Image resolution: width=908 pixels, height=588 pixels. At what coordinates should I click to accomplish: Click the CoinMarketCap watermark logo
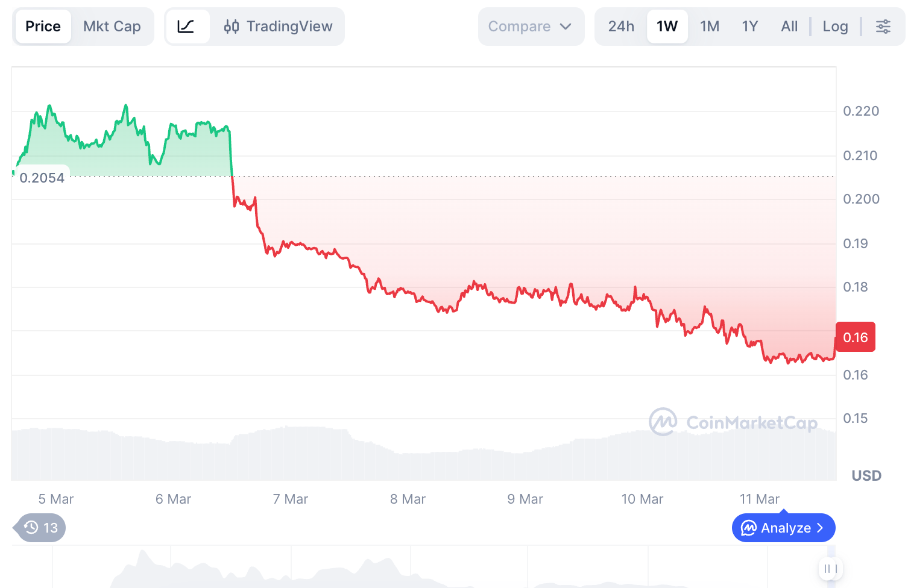tap(663, 422)
